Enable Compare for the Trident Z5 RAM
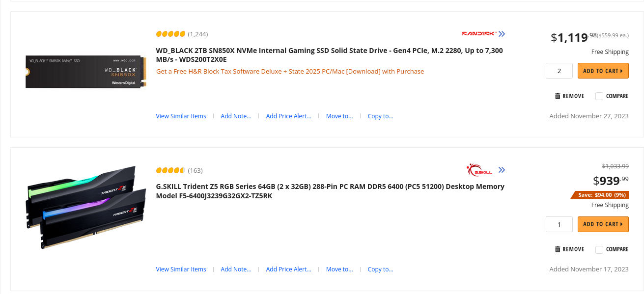Screen dimensions: 644x294 599,249
